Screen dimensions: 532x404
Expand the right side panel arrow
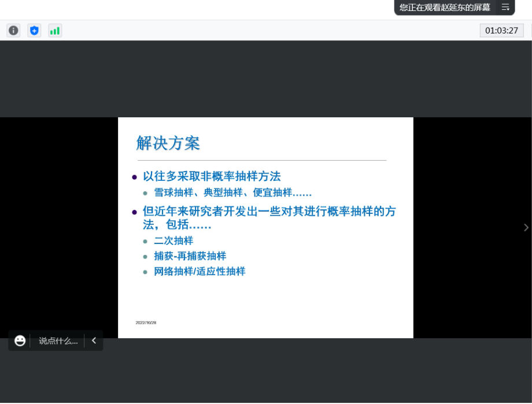pyautogui.click(x=526, y=228)
